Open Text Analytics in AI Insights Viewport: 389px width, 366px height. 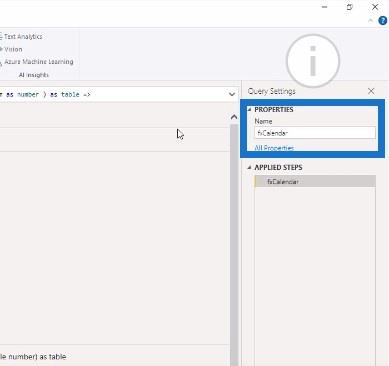pos(22,37)
